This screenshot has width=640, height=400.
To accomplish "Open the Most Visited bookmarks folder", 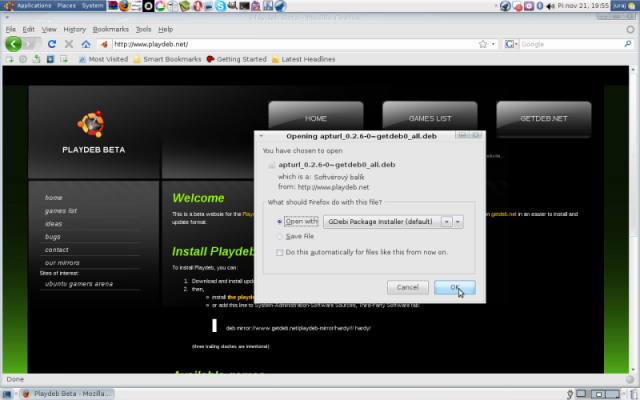I will tap(103, 59).
